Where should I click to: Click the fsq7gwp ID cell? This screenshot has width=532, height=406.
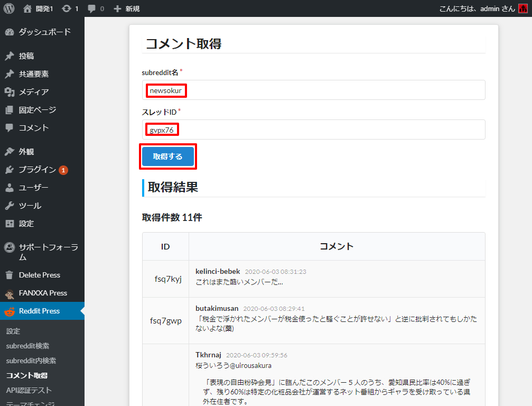tap(165, 321)
